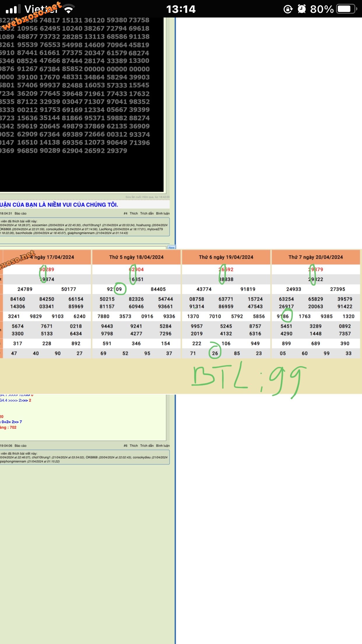Select result 24933 in Thứ 7 column
Viewport: 362px width, 644px height.
[x=294, y=289]
